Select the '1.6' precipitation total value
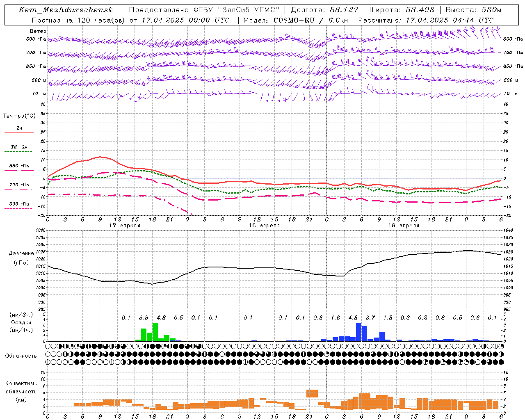This screenshot has height=420, width=525. [336, 318]
